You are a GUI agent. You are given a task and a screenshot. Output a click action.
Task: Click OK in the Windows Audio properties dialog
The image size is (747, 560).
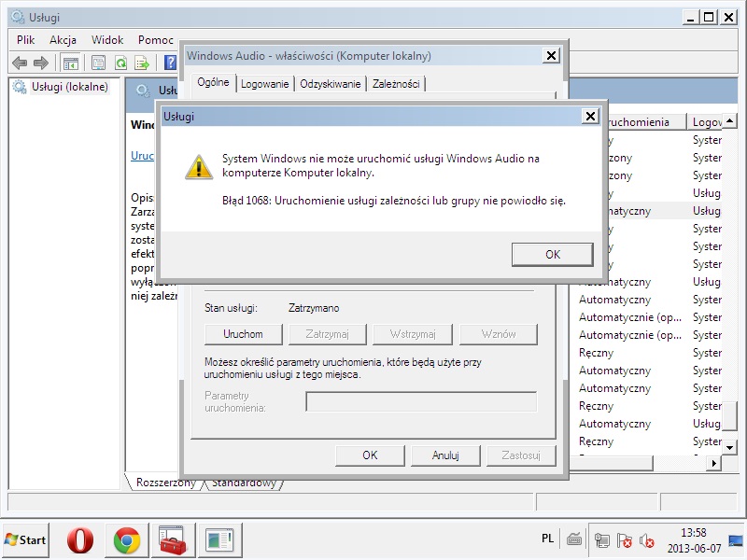coord(370,455)
